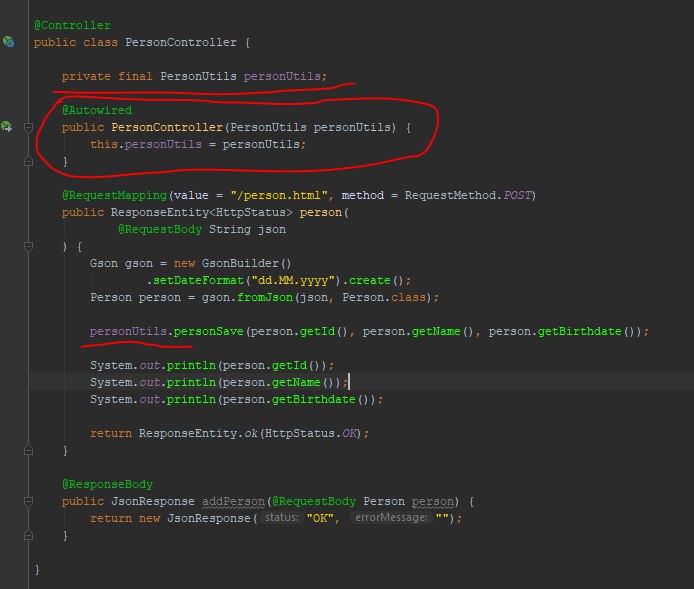Click getBirthdate in the personSave line
Image resolution: width=694 pixels, height=589 pixels.
coord(579,331)
